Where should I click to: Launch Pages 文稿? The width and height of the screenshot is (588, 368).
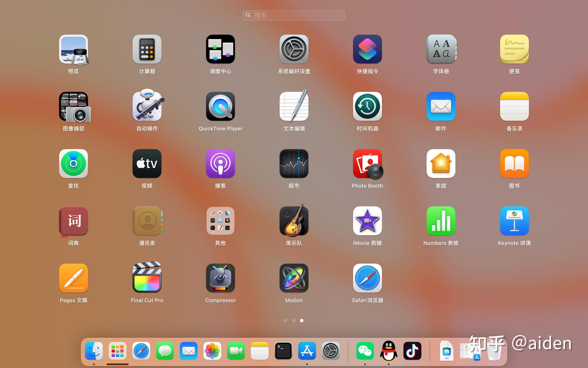(x=73, y=278)
